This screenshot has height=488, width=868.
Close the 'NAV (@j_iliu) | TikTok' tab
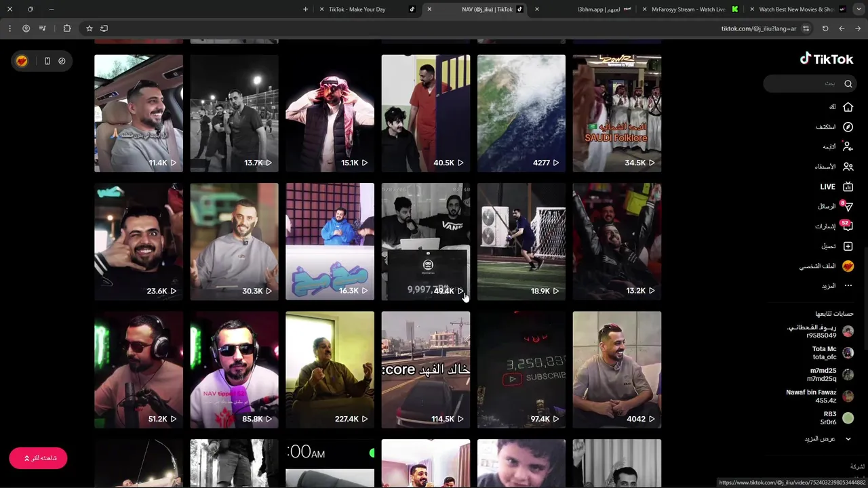(x=429, y=9)
